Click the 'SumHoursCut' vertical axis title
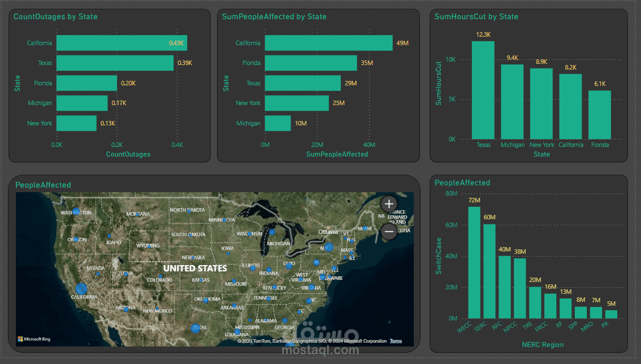 tap(439, 84)
